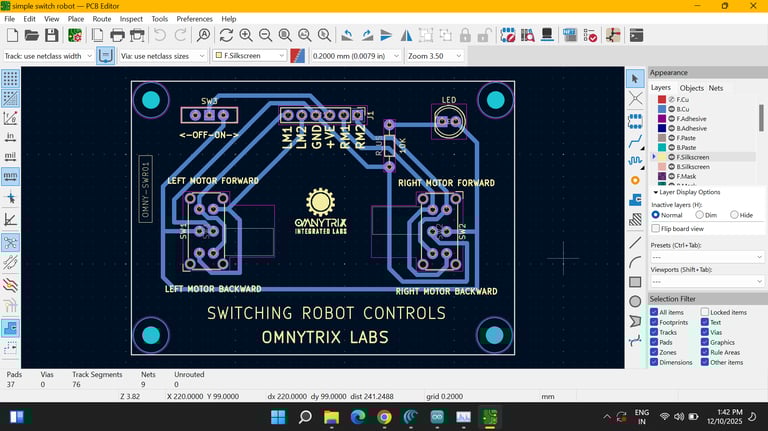Open the Place menu
The width and height of the screenshot is (768, 431).
(75, 19)
